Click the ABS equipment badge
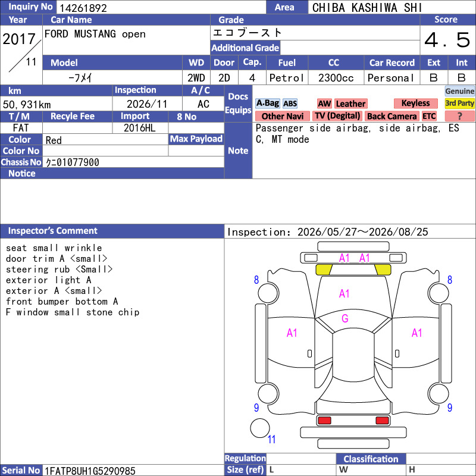This screenshot has height=476, width=476. [x=290, y=104]
